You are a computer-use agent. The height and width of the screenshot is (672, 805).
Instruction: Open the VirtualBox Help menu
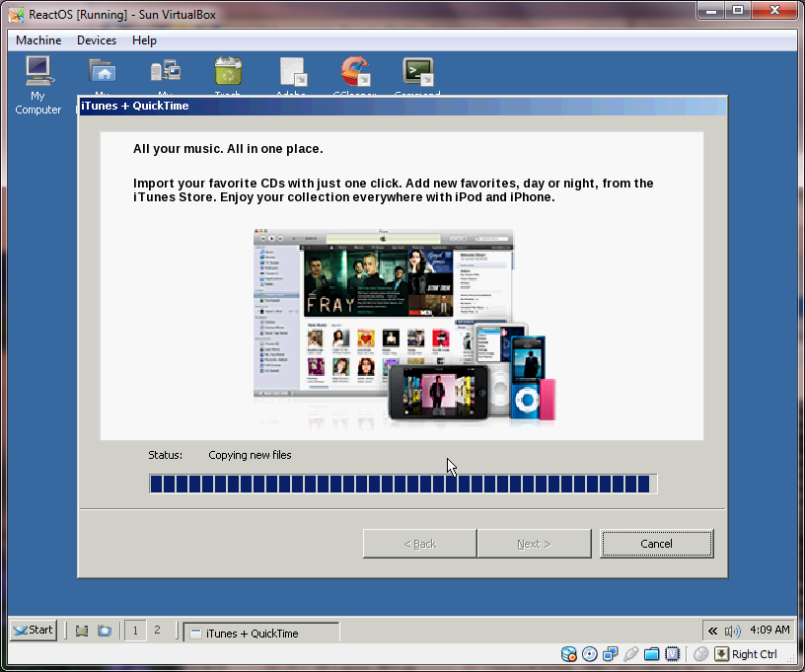144,40
